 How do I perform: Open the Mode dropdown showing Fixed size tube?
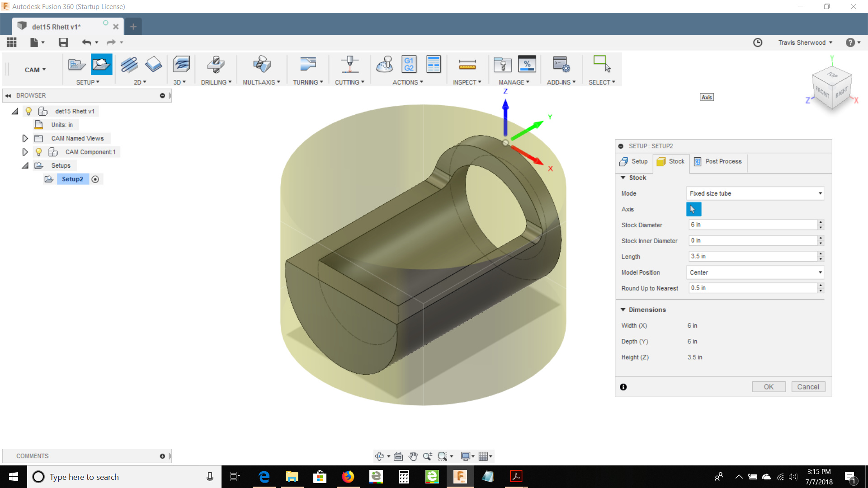pyautogui.click(x=755, y=193)
